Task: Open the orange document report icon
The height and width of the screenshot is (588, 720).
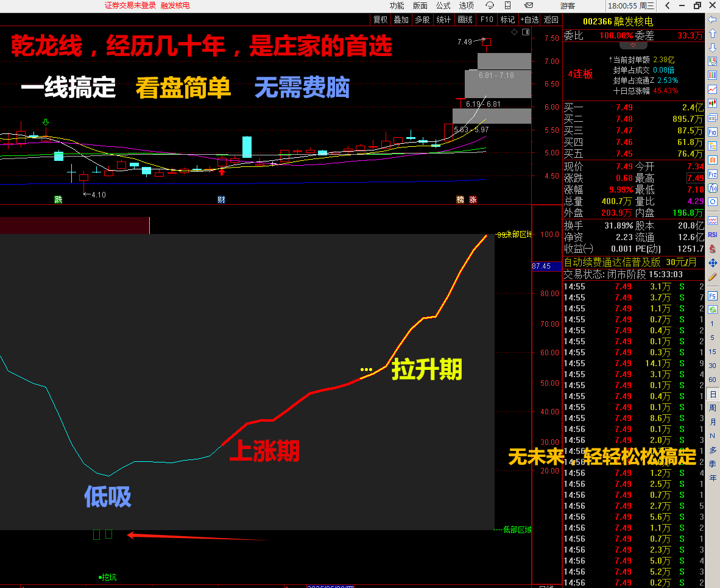Action: click(x=712, y=160)
